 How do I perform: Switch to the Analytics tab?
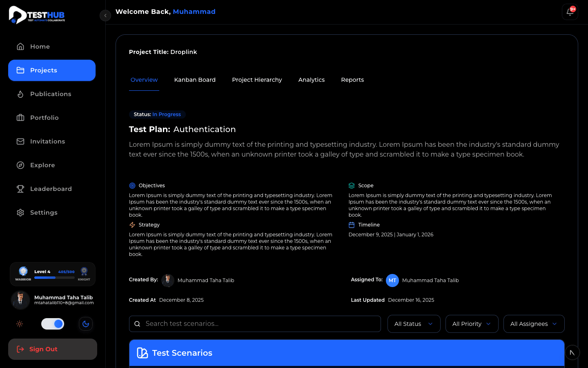coord(312,80)
